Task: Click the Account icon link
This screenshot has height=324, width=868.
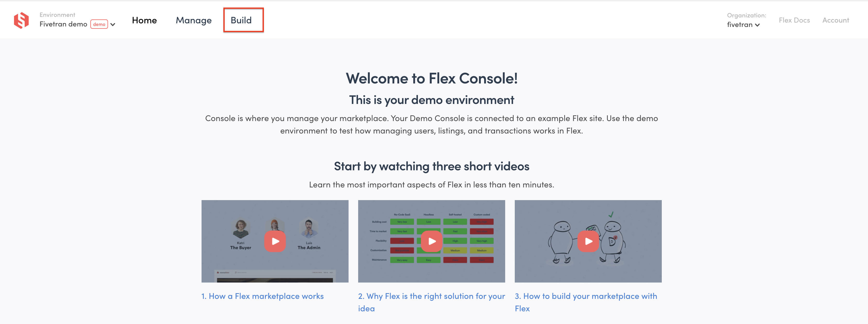Action: [x=835, y=20]
